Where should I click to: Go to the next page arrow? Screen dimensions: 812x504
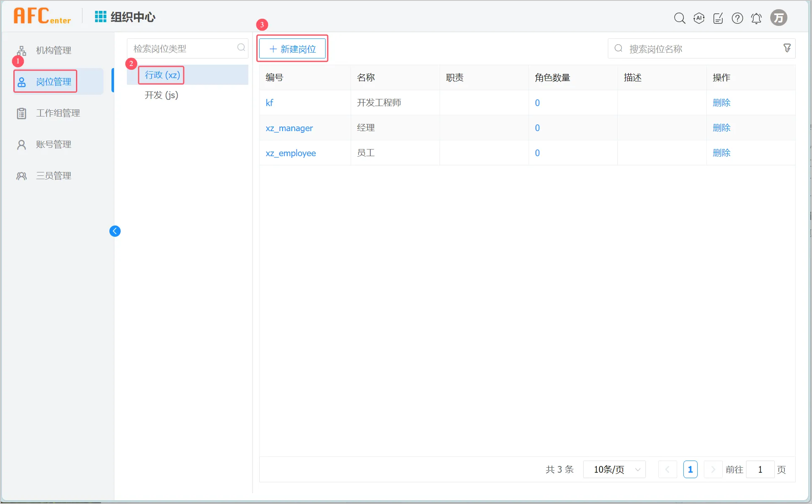(x=713, y=469)
